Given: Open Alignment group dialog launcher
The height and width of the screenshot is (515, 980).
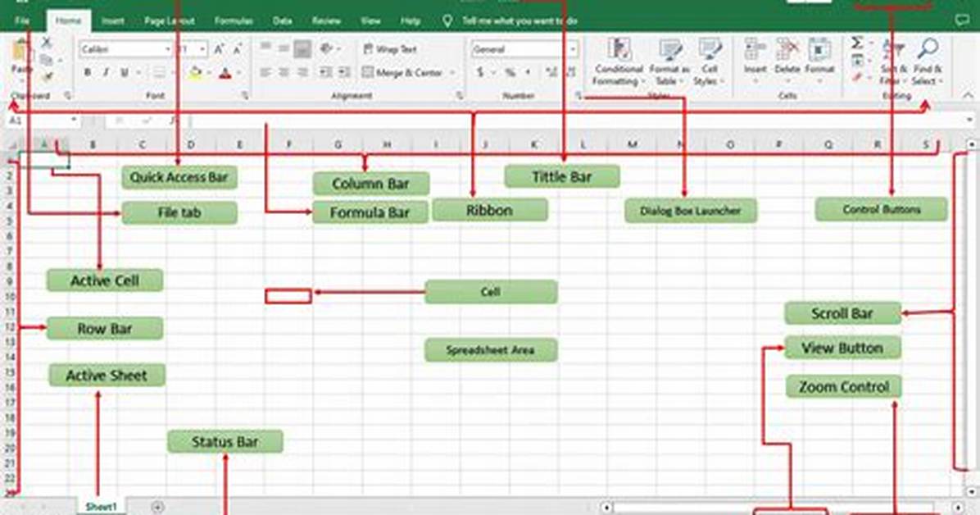Looking at the screenshot, I should [x=460, y=96].
